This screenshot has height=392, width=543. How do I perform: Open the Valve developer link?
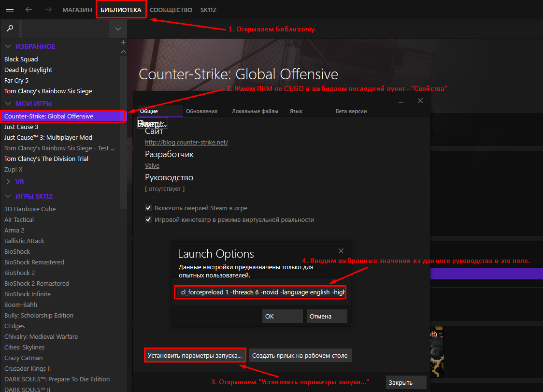pos(152,166)
